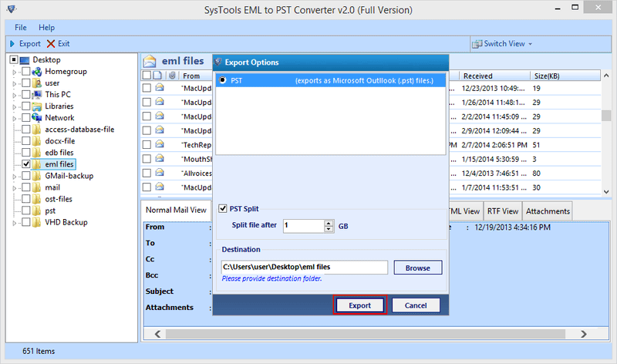Click the destination folder path field
This screenshot has height=364, width=617.
click(304, 267)
